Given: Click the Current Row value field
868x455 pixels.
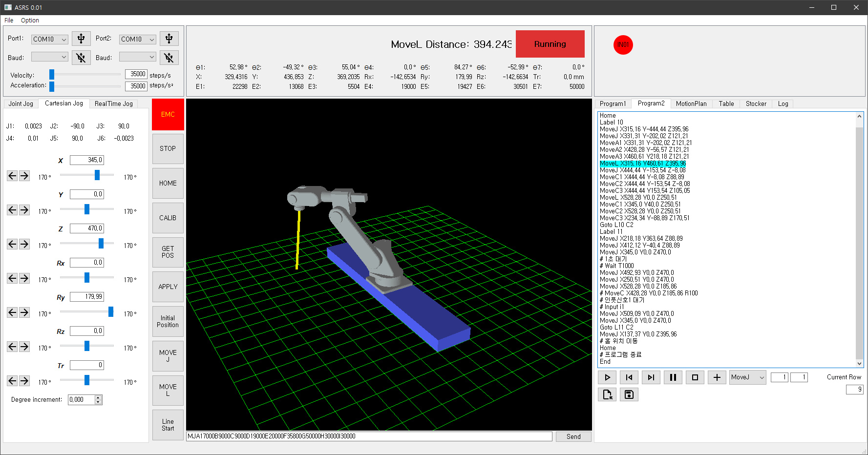Looking at the screenshot, I should (x=855, y=389).
